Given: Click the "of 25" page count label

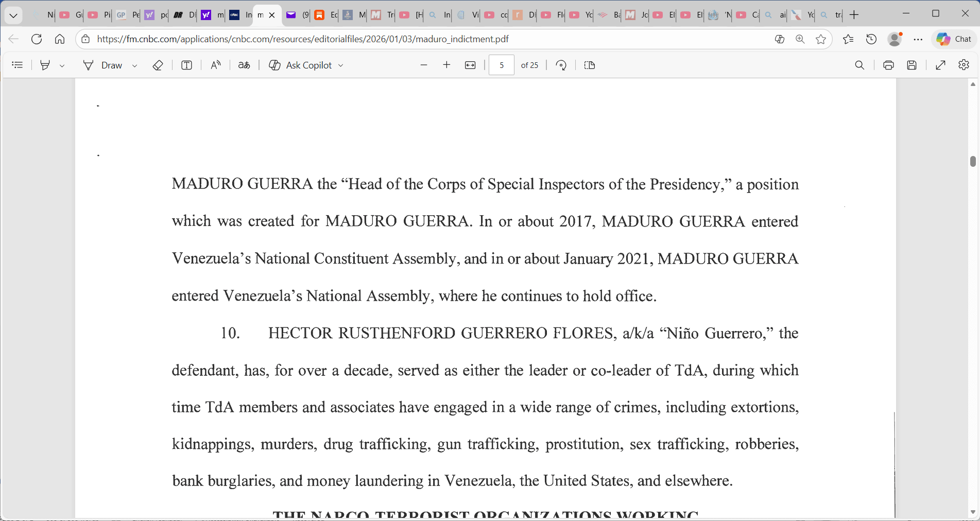Looking at the screenshot, I should click(x=529, y=65).
